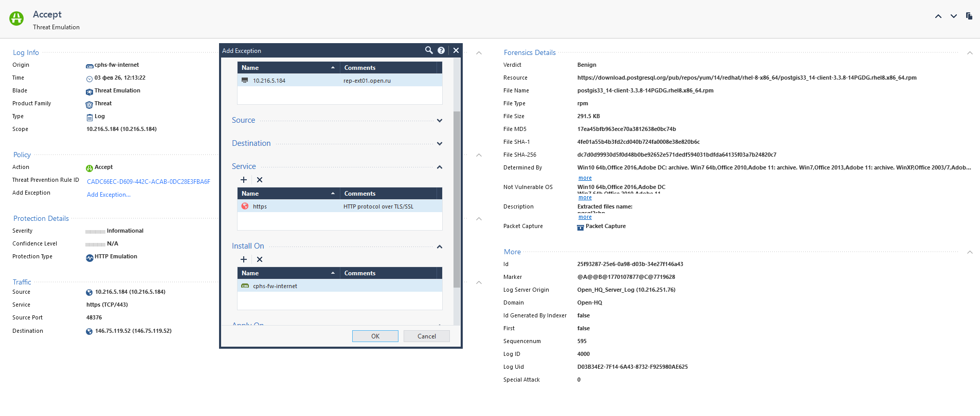The height and width of the screenshot is (416, 980).
Task: Add a new Install On entry with plus
Action: click(x=244, y=259)
